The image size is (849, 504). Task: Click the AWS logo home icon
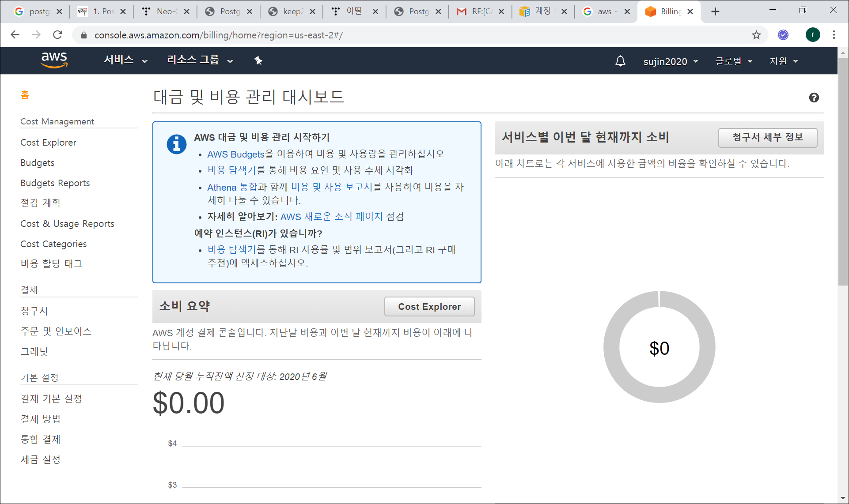54,60
